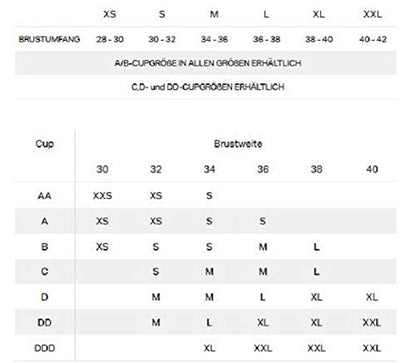Select the AA cup row label
This screenshot has height=363, width=416.
click(x=44, y=195)
